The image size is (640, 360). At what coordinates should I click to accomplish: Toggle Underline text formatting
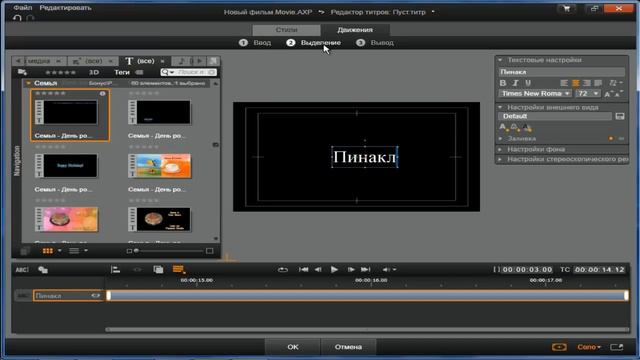coord(528,83)
